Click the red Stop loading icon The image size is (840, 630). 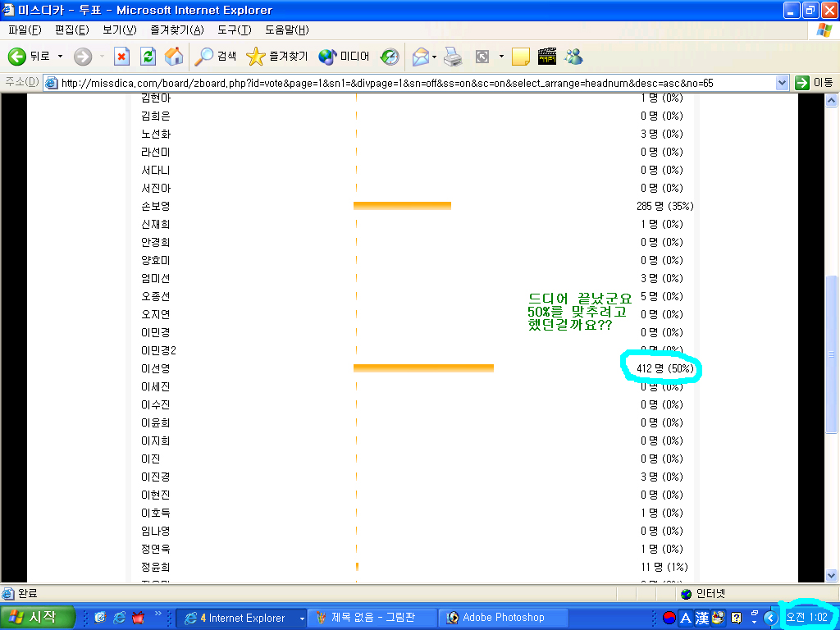(121, 57)
